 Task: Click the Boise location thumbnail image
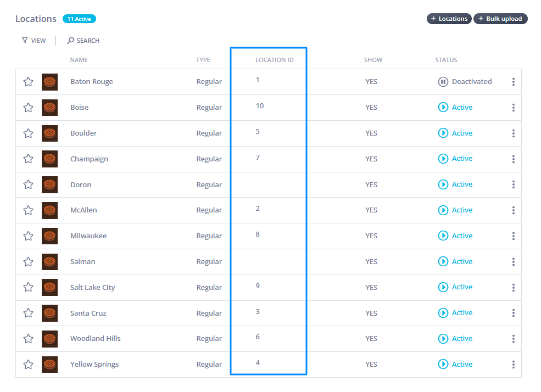click(49, 108)
